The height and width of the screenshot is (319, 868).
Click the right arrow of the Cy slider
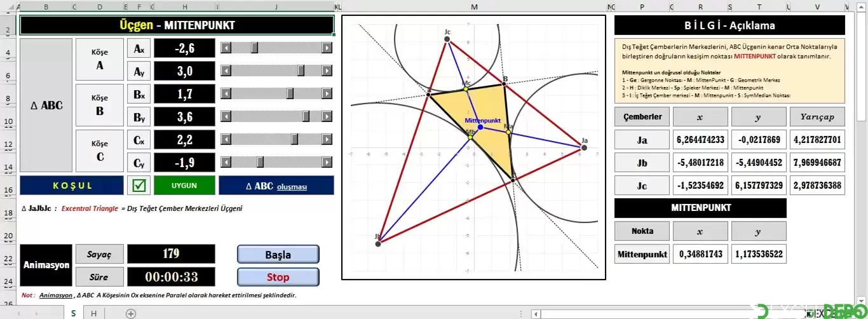[327, 162]
